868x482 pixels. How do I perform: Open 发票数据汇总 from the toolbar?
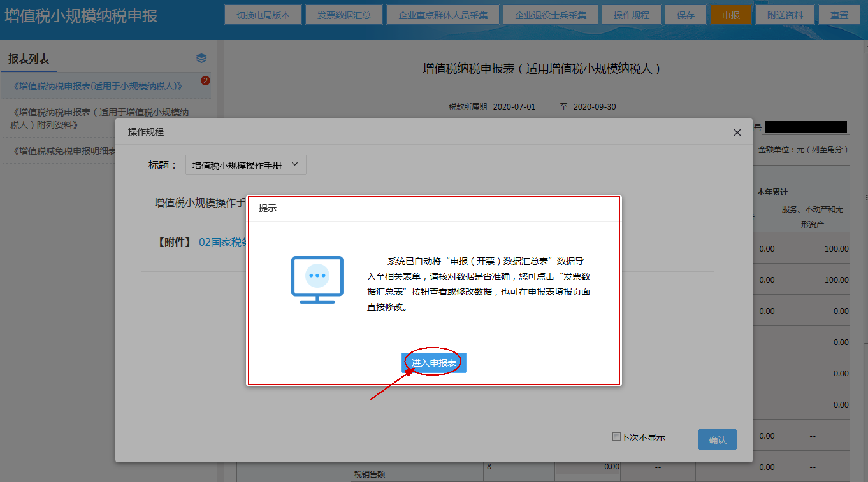pos(344,14)
